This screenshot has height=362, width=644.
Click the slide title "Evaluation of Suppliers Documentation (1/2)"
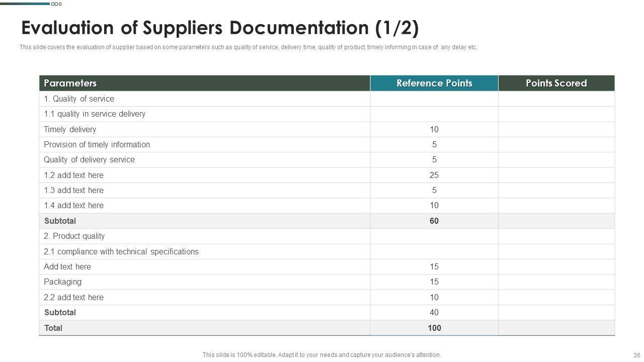tap(220, 28)
